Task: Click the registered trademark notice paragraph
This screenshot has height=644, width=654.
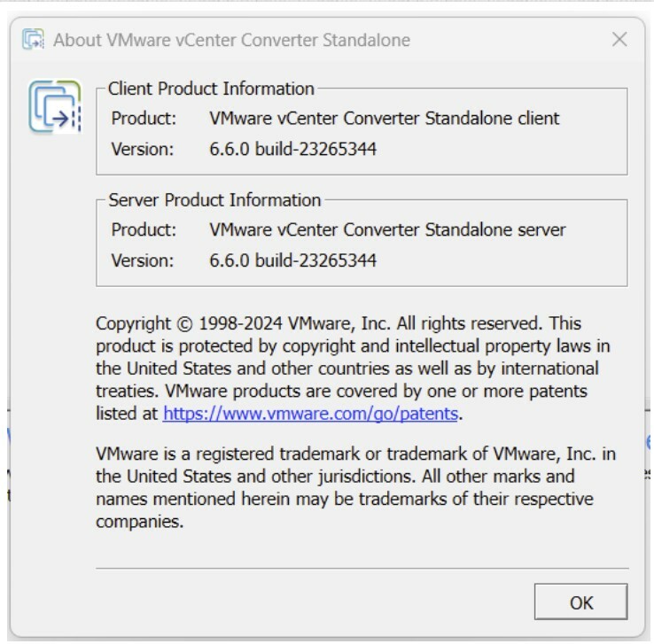Action: click(355, 487)
